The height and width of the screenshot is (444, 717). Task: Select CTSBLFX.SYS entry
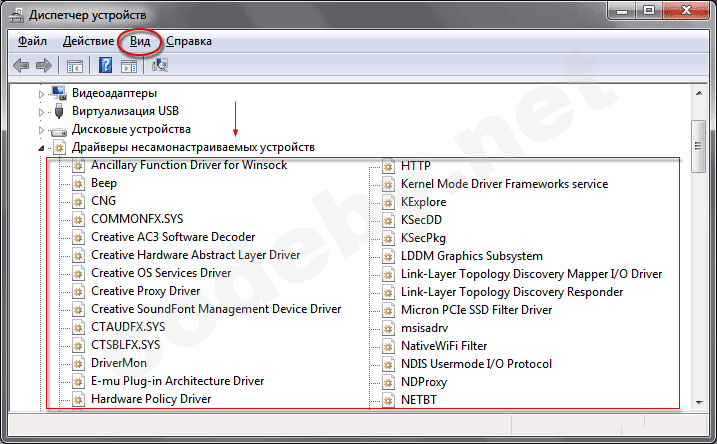126,345
